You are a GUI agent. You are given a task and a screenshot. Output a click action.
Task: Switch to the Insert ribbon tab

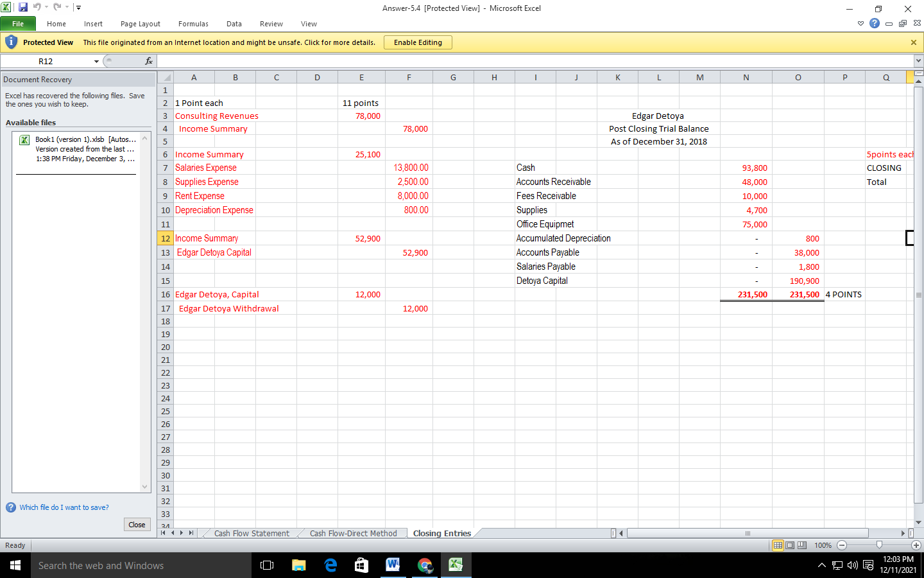(x=93, y=24)
